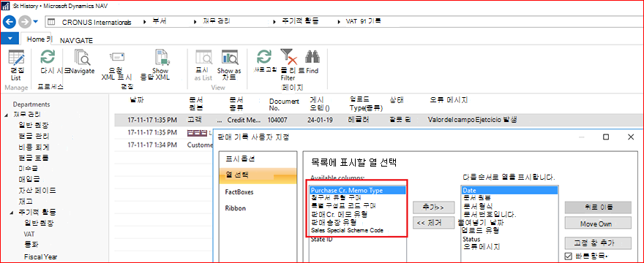Click the address bar table icon
The width and height of the screenshot is (644, 263).
[x=51, y=22]
